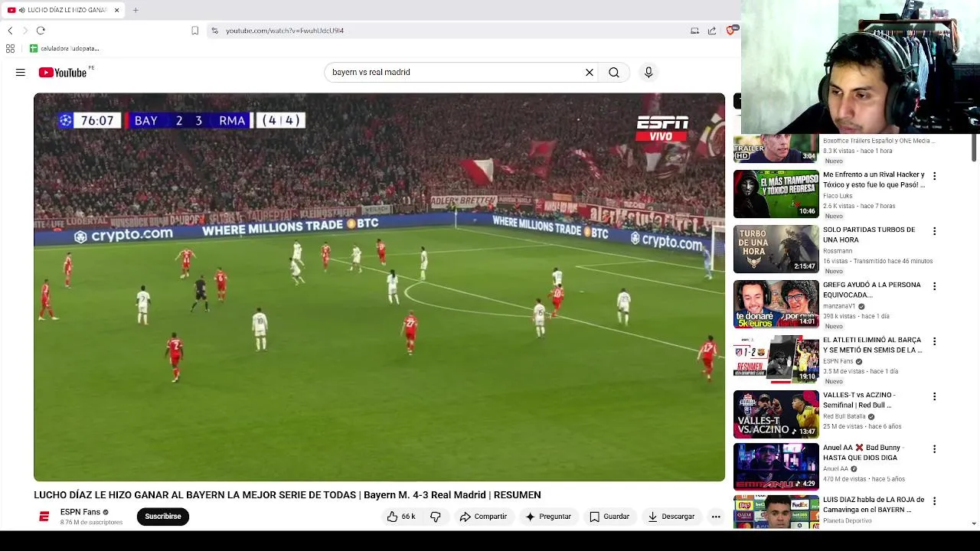Viewport: 980px width, 551px height.
Task: Go back with the browser back arrow
Action: [10, 31]
